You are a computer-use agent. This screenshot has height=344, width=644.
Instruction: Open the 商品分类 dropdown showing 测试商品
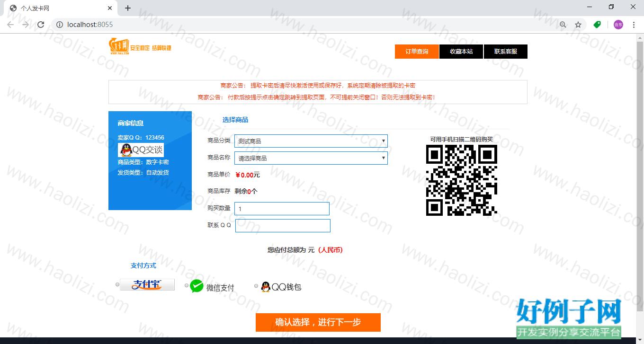(311, 141)
